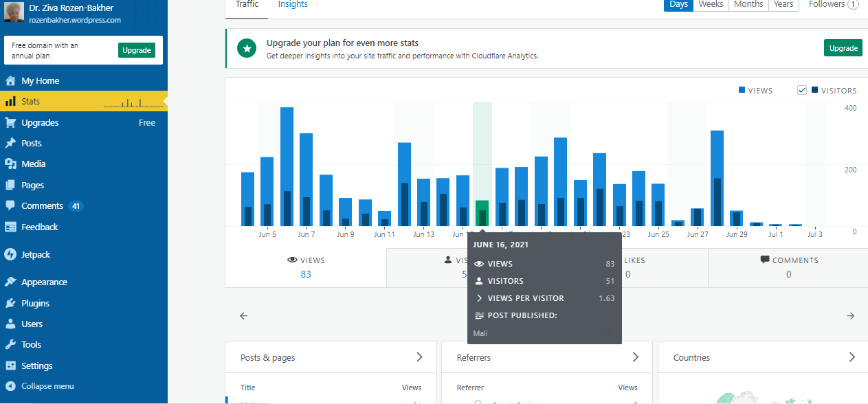The height and width of the screenshot is (404, 868).
Task: Click Mali post title in tooltip
Action: (x=480, y=333)
